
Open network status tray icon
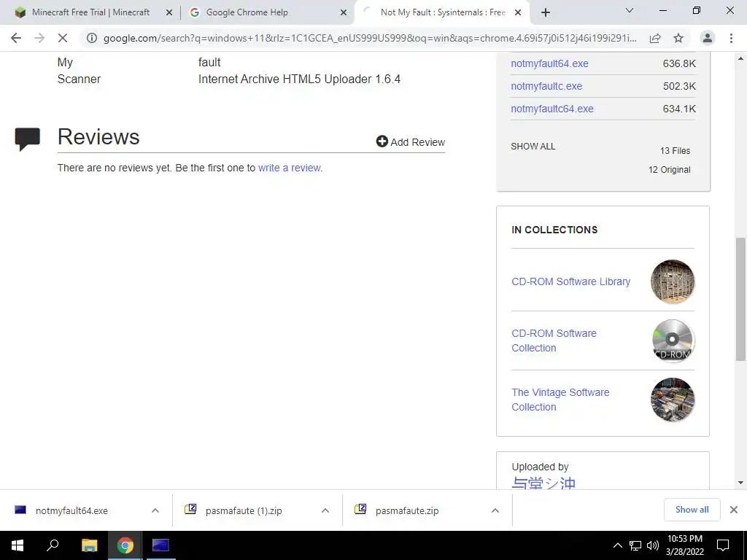(x=635, y=545)
